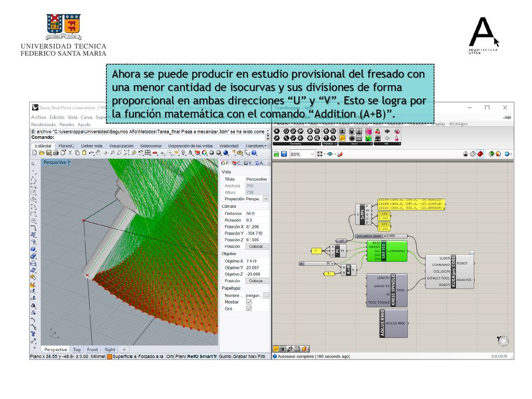Expand more Rhino toolbar tabs after Transform
Viewport: 532px width, 399px height.
point(265,146)
